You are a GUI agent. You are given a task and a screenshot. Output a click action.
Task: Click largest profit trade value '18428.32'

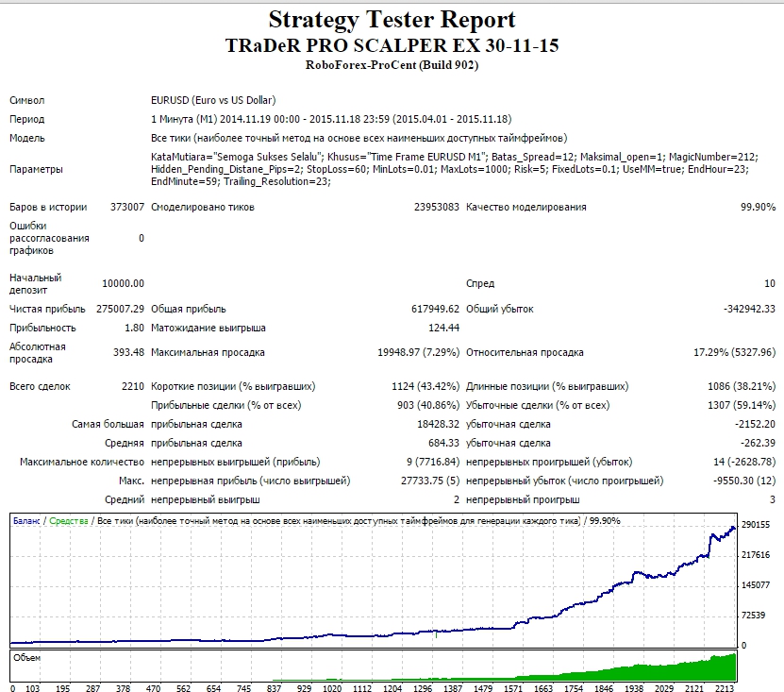point(438,425)
